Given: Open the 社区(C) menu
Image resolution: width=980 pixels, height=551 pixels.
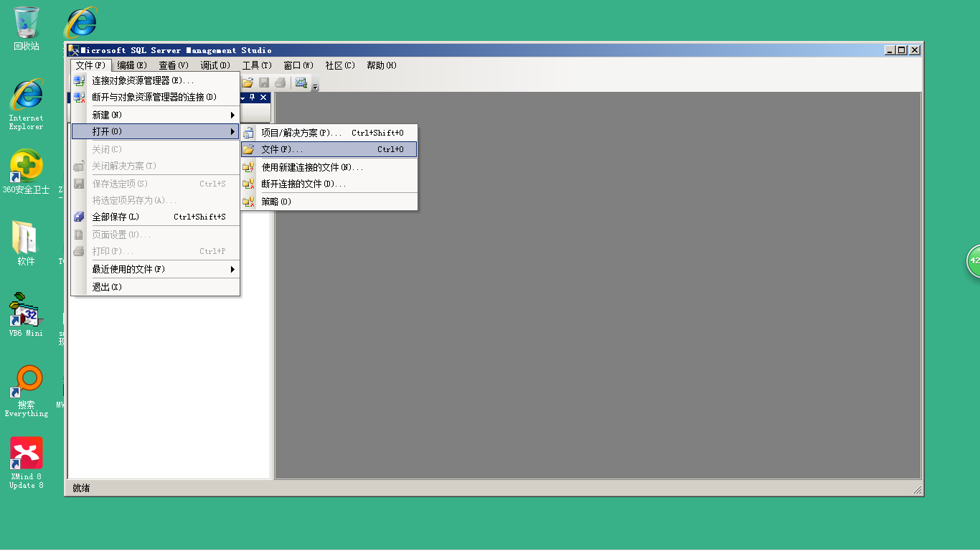Looking at the screenshot, I should click(340, 65).
